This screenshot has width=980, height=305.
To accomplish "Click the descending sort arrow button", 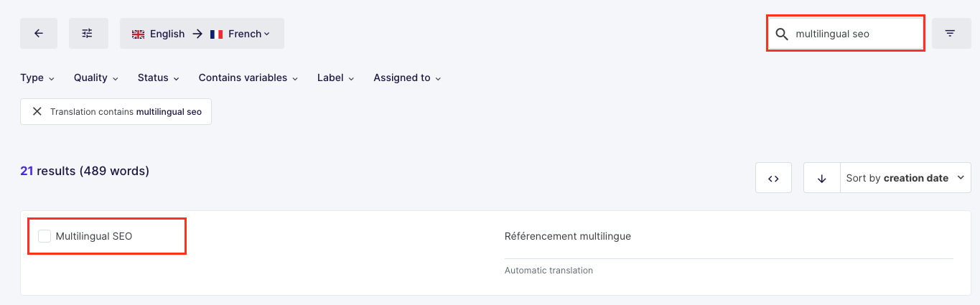I will point(821,178).
